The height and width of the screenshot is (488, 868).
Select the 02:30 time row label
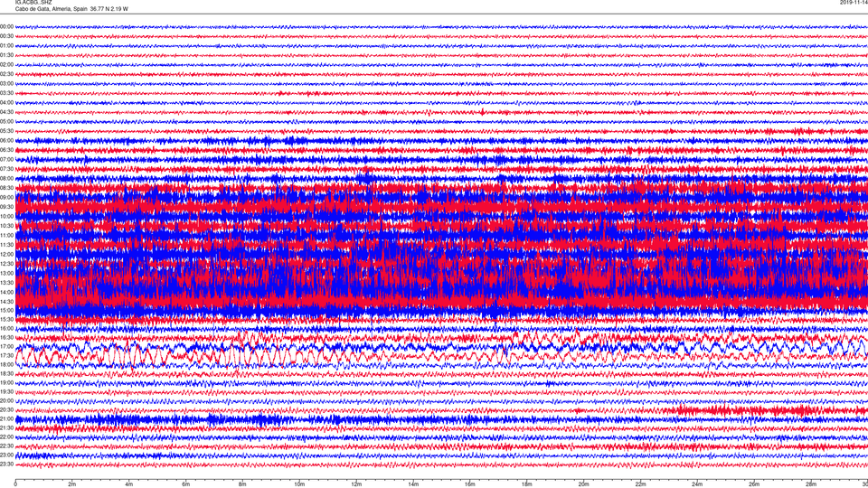pyautogui.click(x=6, y=74)
